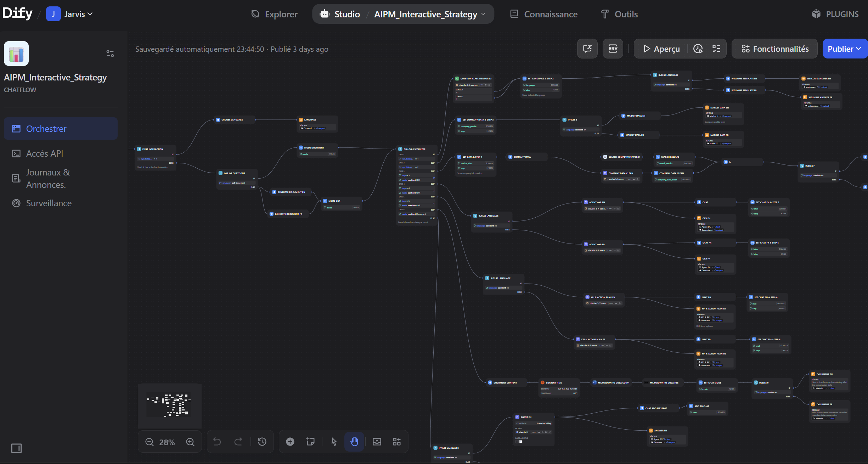The image size is (868, 464).
Task: Select Orchestrer in the sidebar
Action: pos(61,129)
